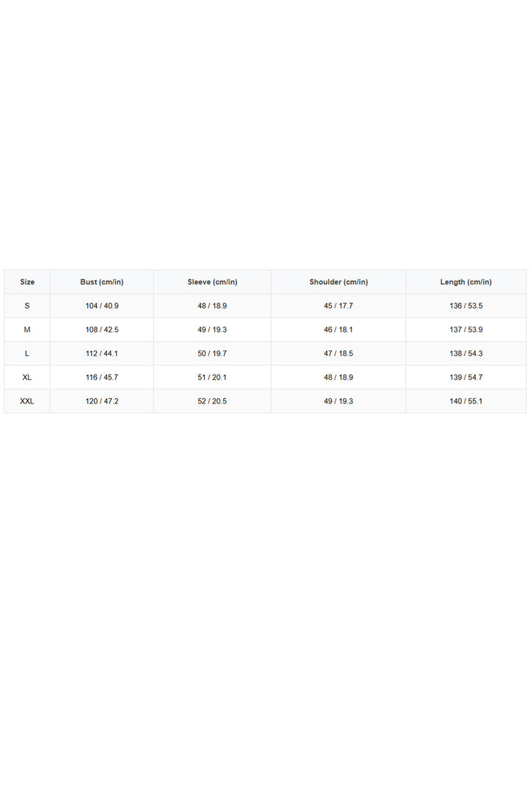This screenshot has height=798, width=532.
Task: Click the 50 / 19.7 sleeve cell
Action: coord(212,354)
